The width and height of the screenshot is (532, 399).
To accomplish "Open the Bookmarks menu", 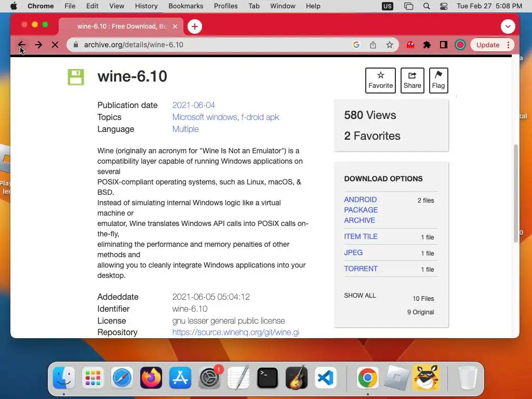I will 185,6.
